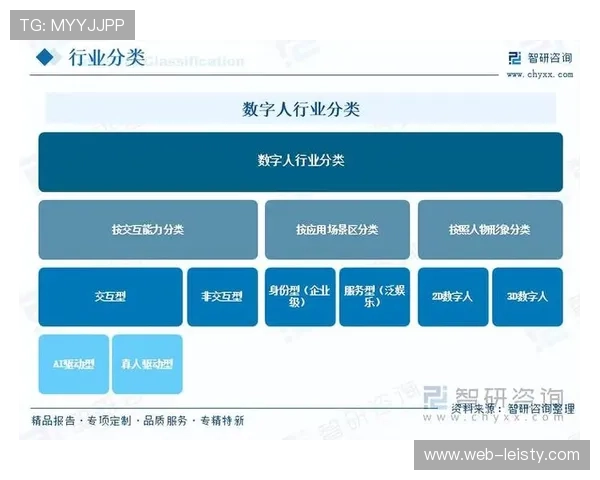Click the blue diamond icon beside 行业分类
Screen dimensions: 600x480
45,57
